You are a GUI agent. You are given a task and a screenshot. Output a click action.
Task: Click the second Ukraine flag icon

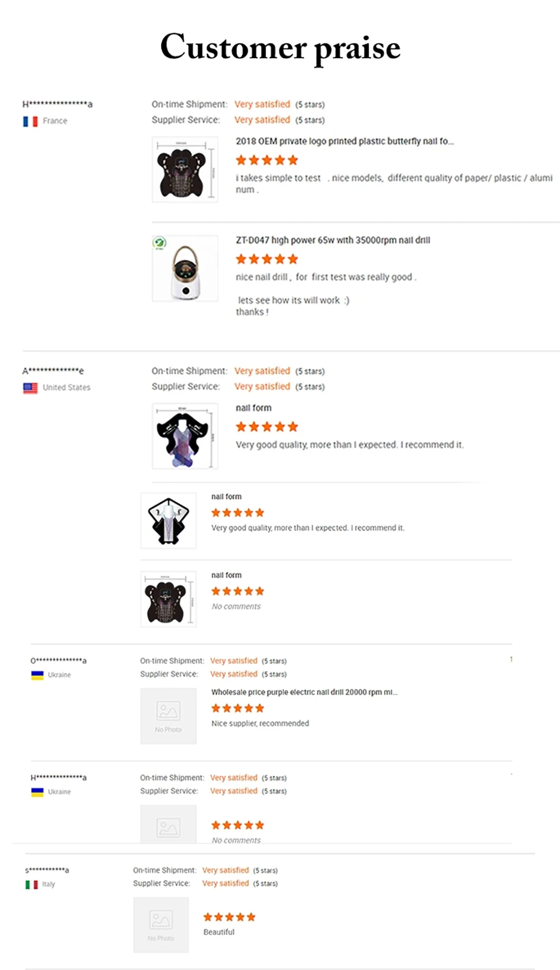pos(37,792)
